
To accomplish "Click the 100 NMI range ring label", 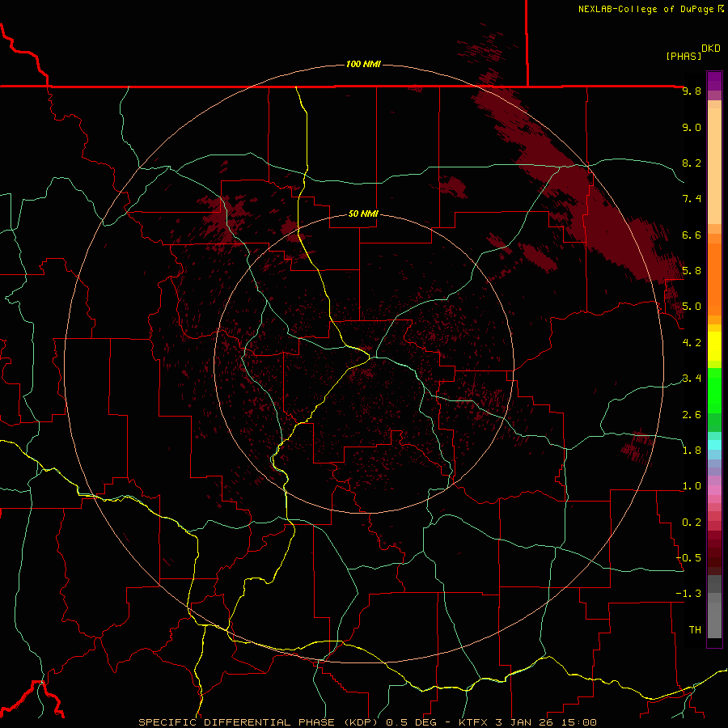I will click(x=363, y=64).
